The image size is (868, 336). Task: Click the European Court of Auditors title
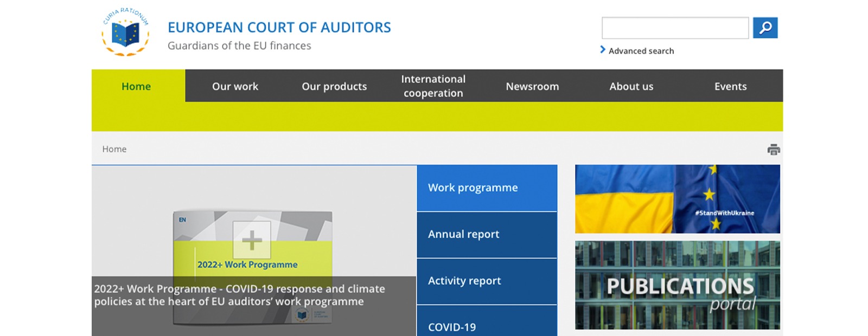tap(279, 27)
